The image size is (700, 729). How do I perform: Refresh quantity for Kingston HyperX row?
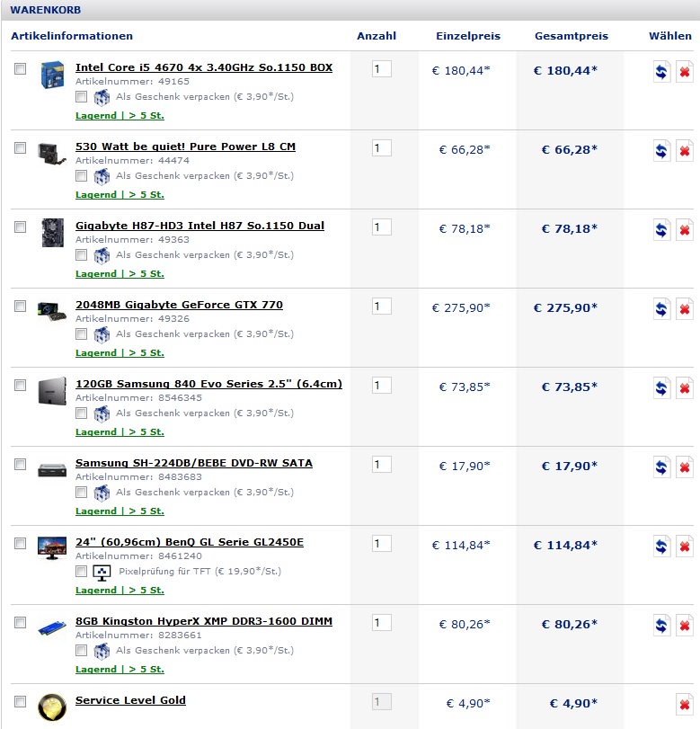click(661, 625)
